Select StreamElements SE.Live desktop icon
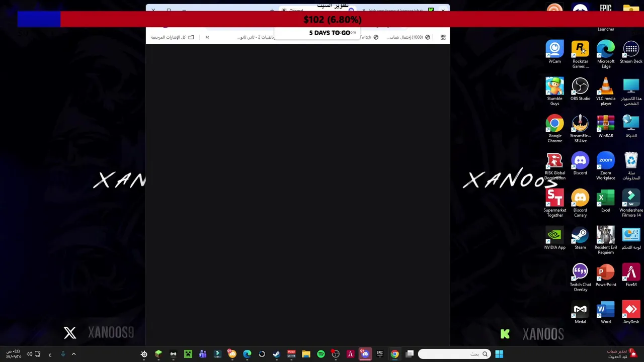This screenshot has width=644, height=362. tap(580, 129)
